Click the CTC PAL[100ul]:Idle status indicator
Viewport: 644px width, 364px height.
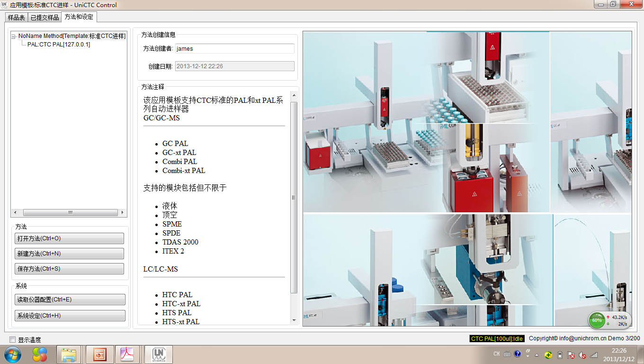[497, 338]
